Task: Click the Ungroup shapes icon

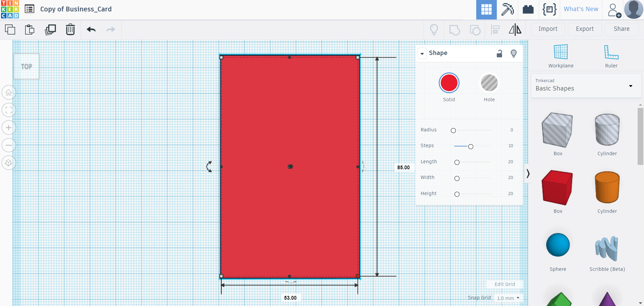Action: point(475,30)
